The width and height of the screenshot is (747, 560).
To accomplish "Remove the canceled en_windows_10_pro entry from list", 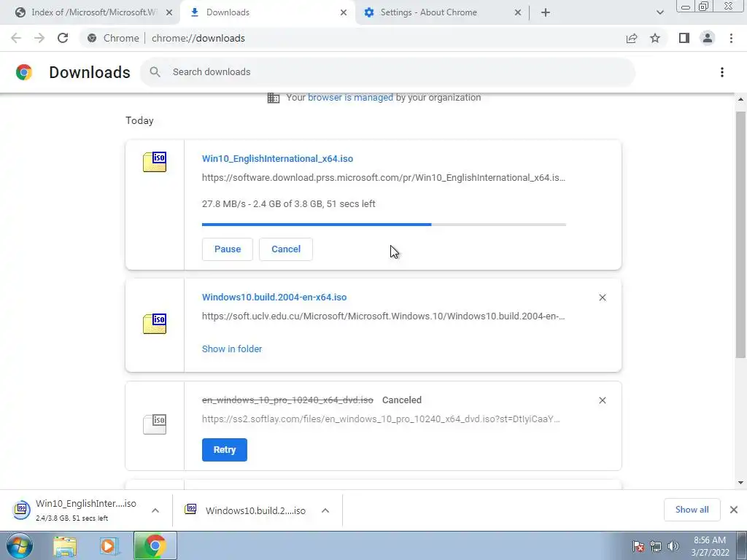I will (602, 400).
